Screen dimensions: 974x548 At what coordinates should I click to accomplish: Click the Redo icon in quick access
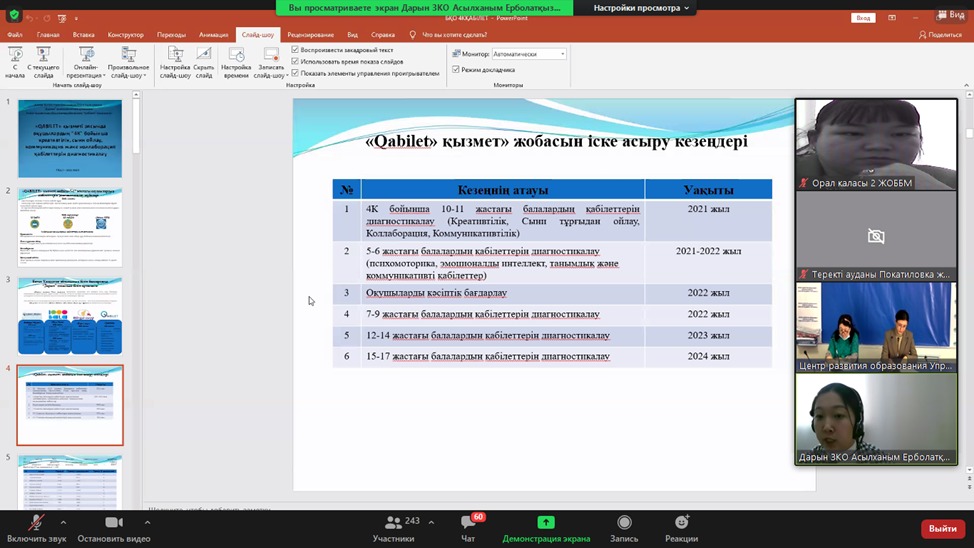(x=47, y=18)
